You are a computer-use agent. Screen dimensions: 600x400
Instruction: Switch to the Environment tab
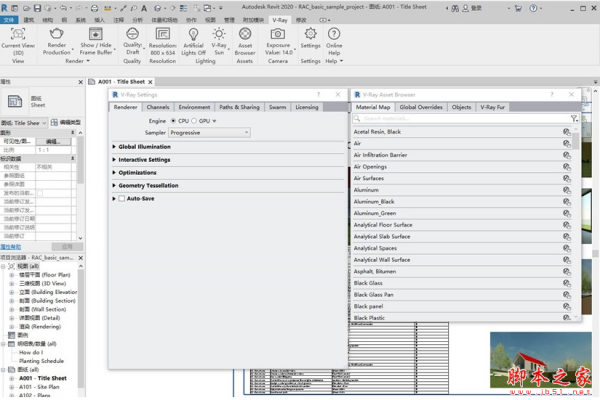pyautogui.click(x=194, y=107)
